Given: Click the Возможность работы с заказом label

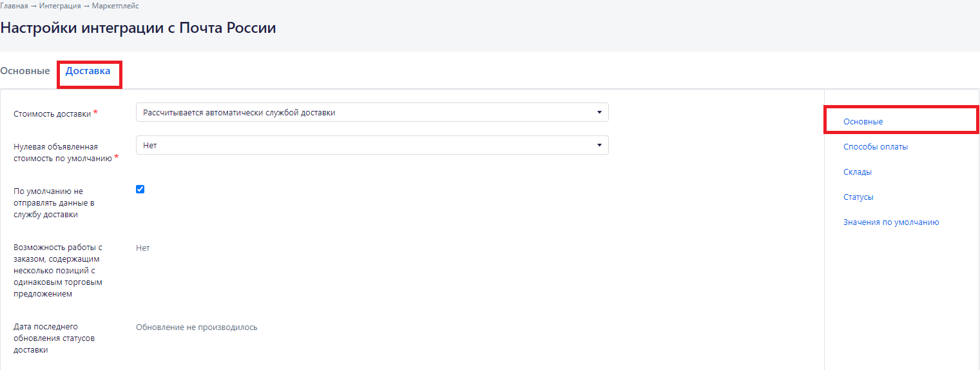Looking at the screenshot, I should click(58, 271).
